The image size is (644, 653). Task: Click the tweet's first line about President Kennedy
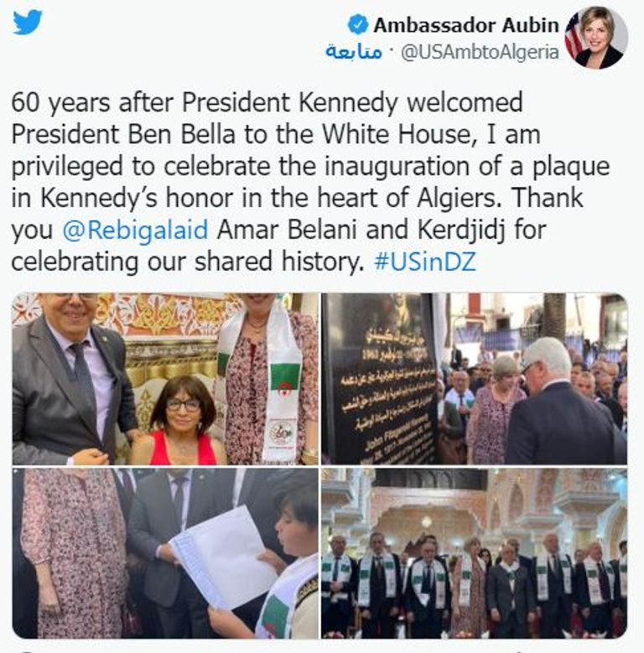coord(267,102)
